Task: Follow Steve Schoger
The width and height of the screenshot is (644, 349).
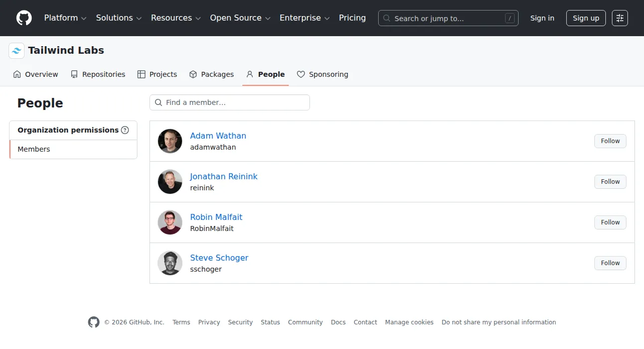Action: point(610,263)
